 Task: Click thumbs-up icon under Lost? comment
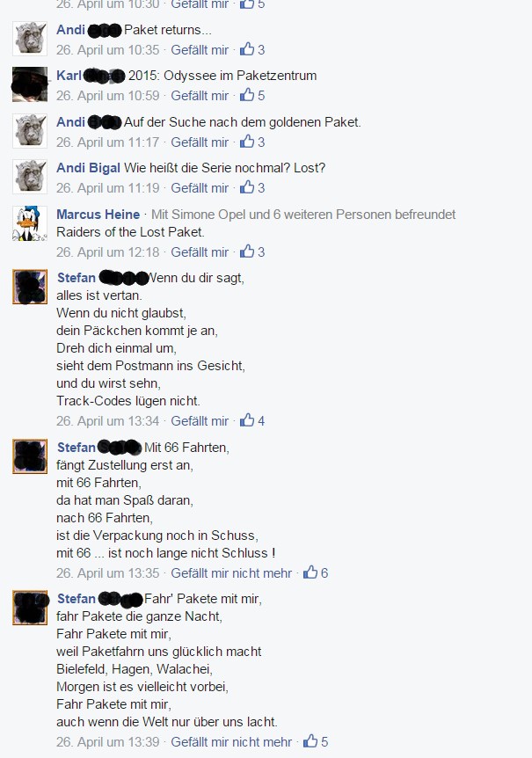[247, 187]
